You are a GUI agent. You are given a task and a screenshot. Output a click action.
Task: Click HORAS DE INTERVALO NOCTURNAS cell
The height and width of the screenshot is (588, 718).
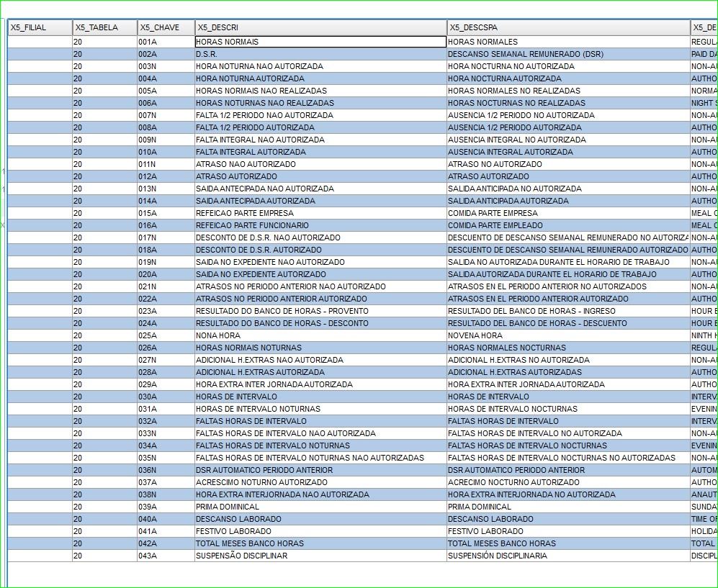569,409
